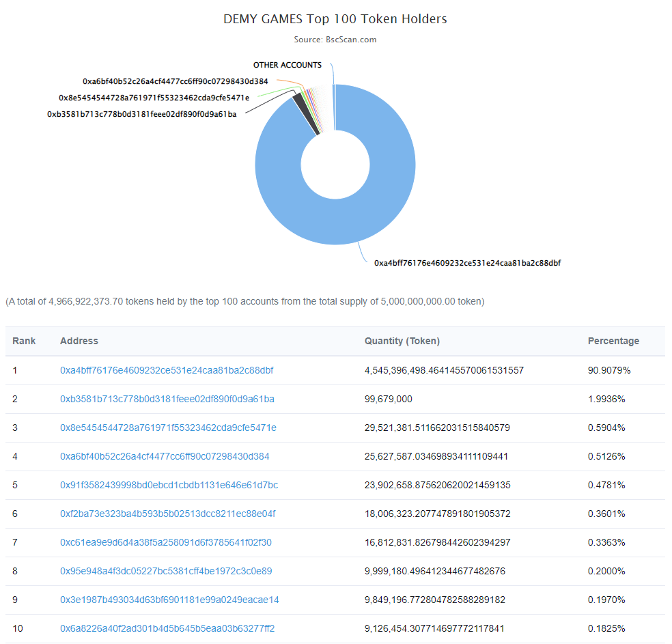Click chart label 0xb3581b713c778b0d3181feee02df890f0d9a61ba
The width and height of the screenshot is (672, 644).
tap(141, 114)
